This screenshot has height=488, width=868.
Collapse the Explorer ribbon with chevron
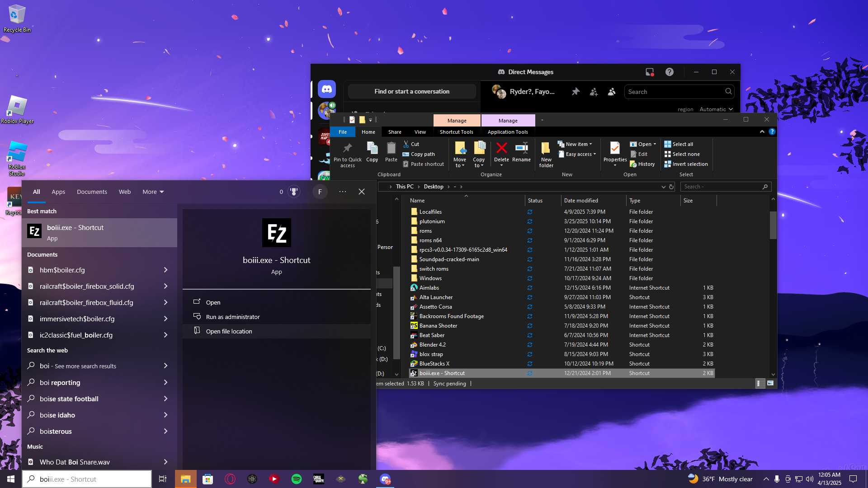tap(762, 131)
